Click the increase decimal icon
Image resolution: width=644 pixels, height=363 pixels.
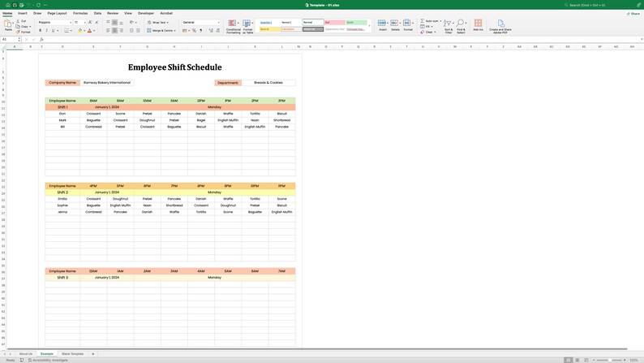211,30
